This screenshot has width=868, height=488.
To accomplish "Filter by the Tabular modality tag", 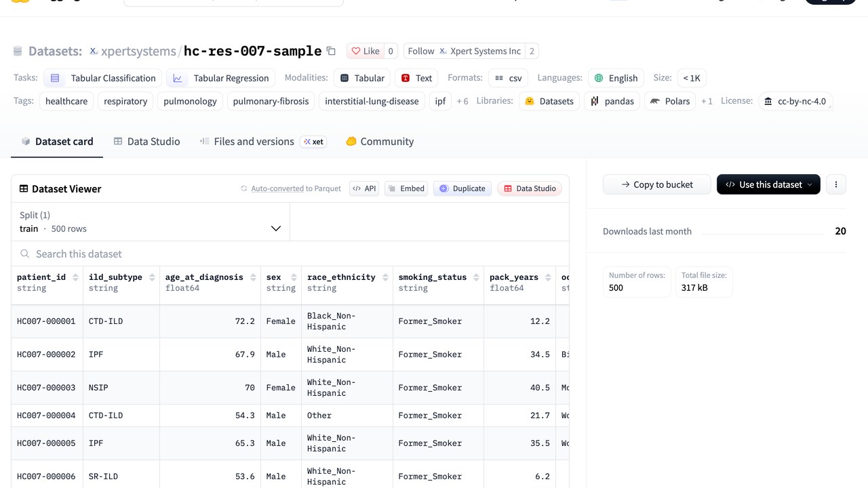I will [x=362, y=78].
